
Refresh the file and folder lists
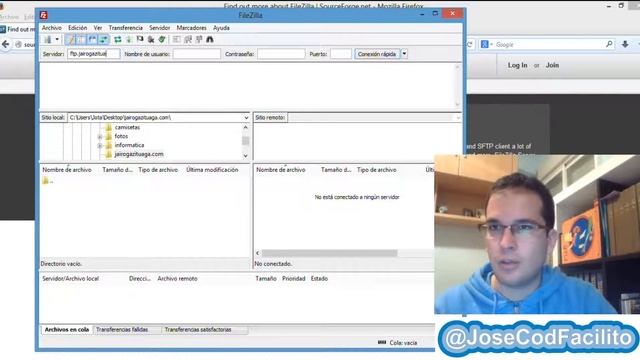click(118, 40)
